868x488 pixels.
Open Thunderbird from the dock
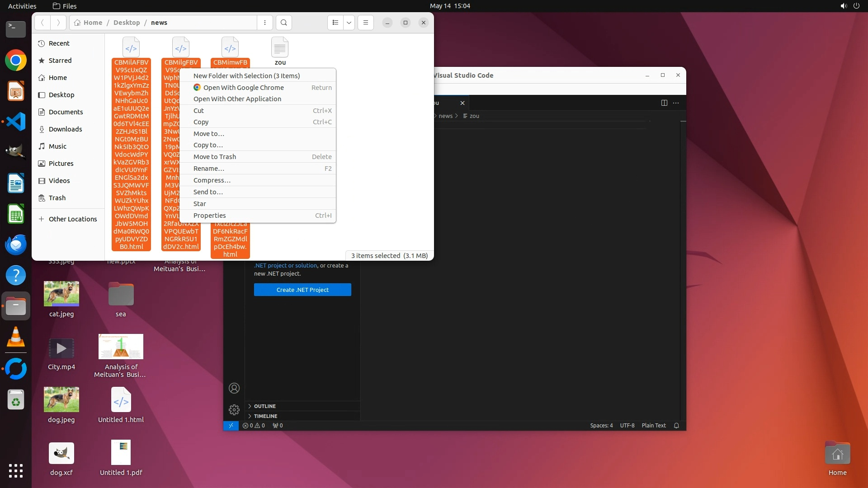16,244
